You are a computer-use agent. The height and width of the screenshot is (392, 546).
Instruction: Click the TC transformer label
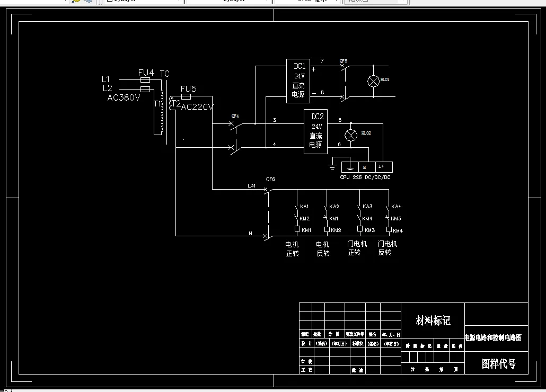pyautogui.click(x=165, y=74)
